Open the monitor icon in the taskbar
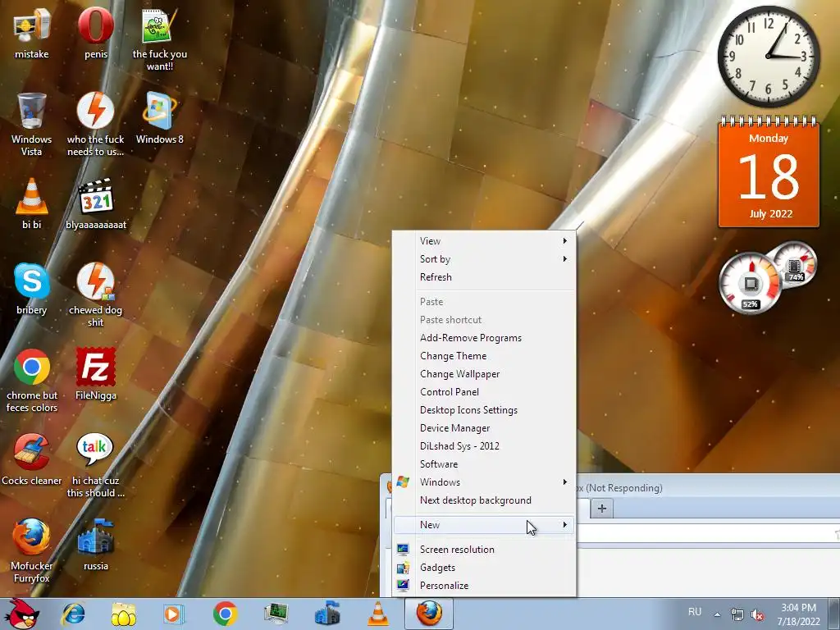Viewport: 840px width, 630px height. [276, 614]
